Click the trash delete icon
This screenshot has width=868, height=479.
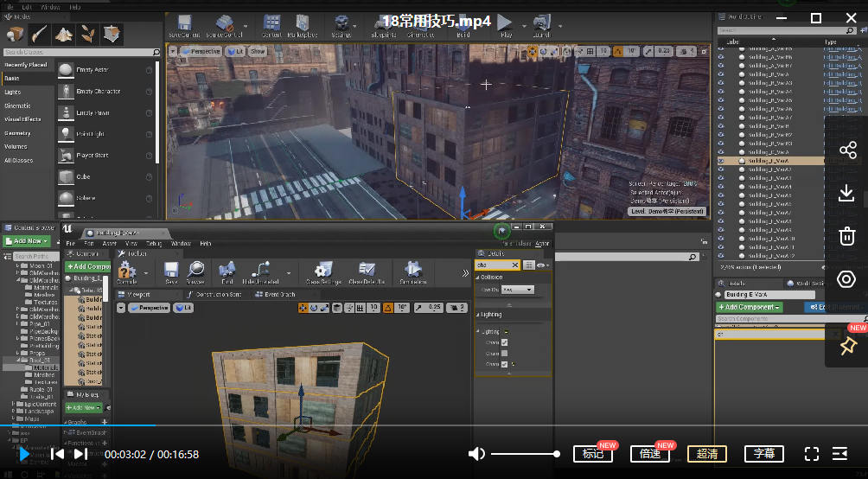tap(846, 236)
